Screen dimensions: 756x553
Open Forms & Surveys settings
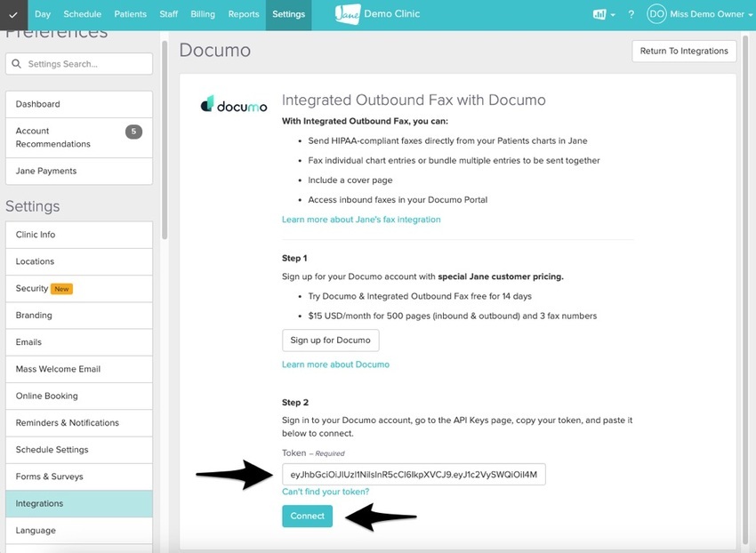pos(79,477)
